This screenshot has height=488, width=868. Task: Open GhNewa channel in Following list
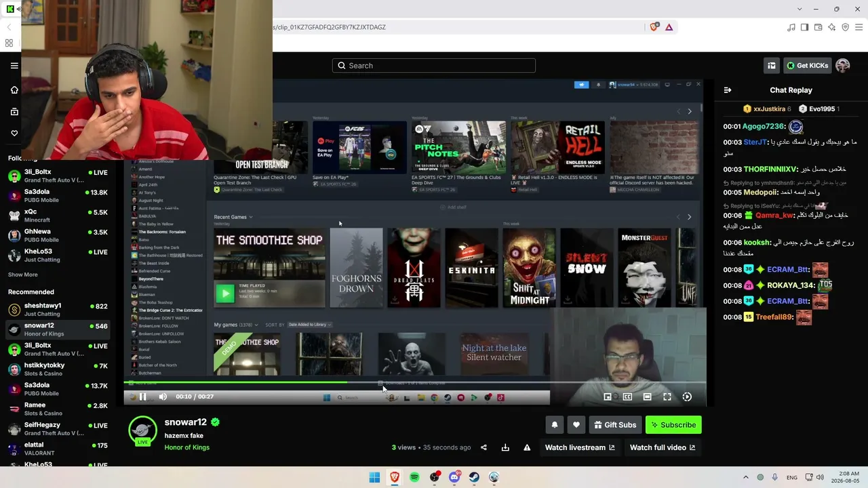(x=58, y=235)
